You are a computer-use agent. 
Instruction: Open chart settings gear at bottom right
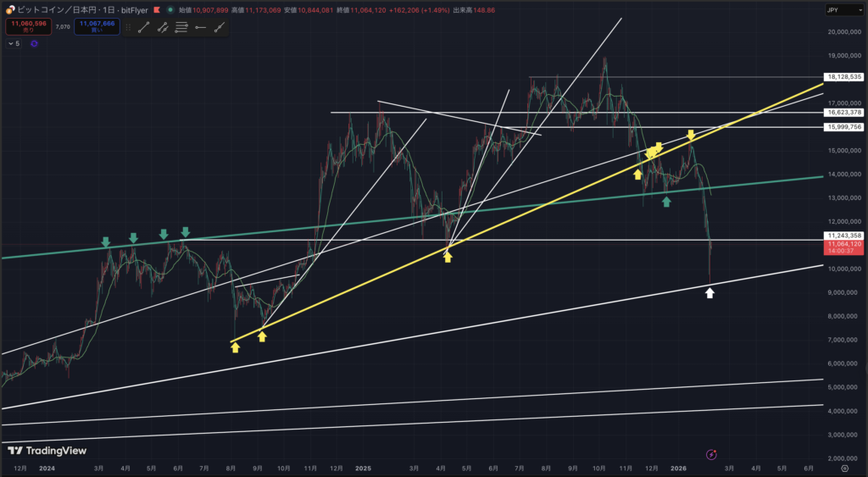coord(844,467)
